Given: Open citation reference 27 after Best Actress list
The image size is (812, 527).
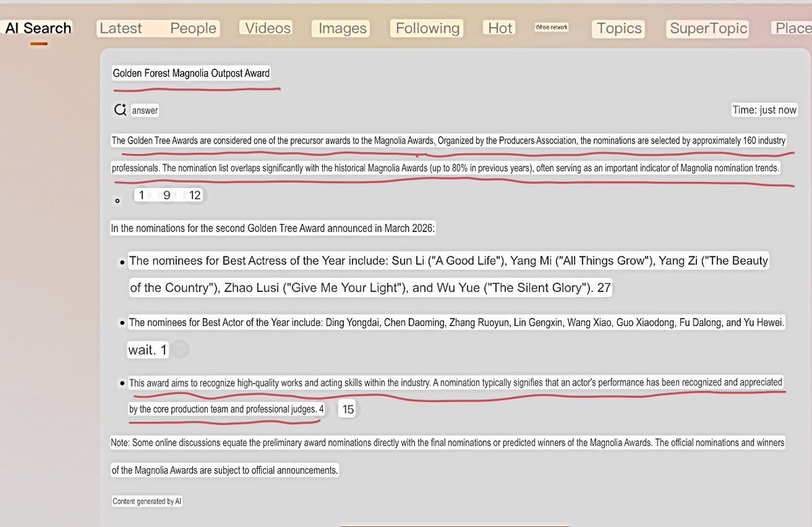Looking at the screenshot, I should tap(604, 288).
